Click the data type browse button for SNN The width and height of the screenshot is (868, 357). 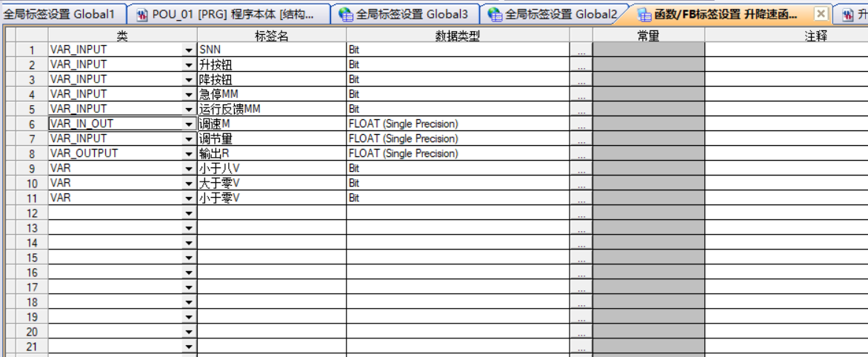581,51
